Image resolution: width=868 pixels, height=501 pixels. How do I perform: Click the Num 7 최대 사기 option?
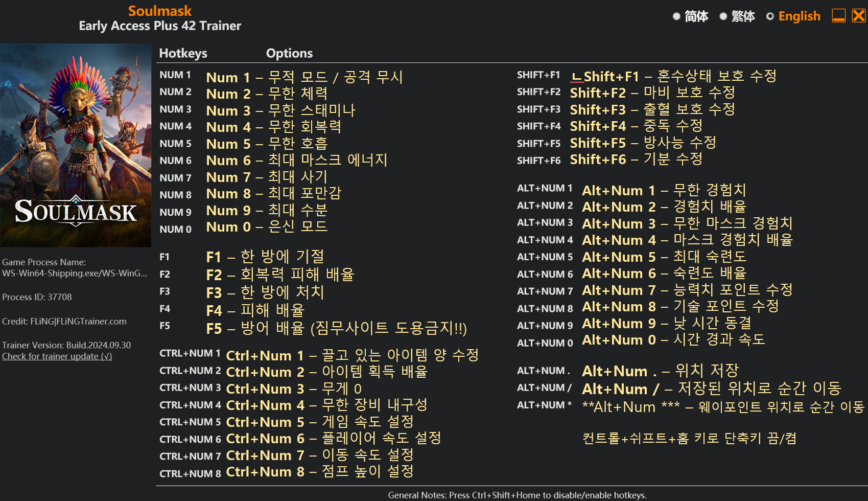(267, 177)
